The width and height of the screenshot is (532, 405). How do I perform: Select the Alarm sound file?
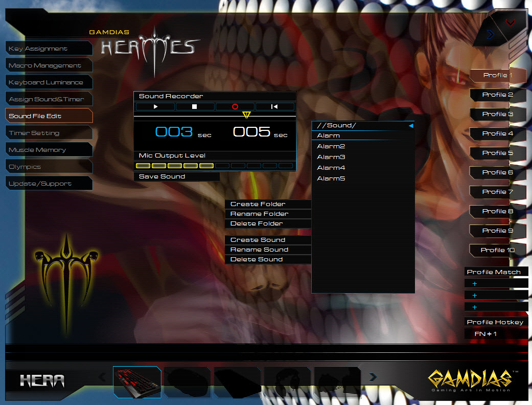click(x=363, y=136)
